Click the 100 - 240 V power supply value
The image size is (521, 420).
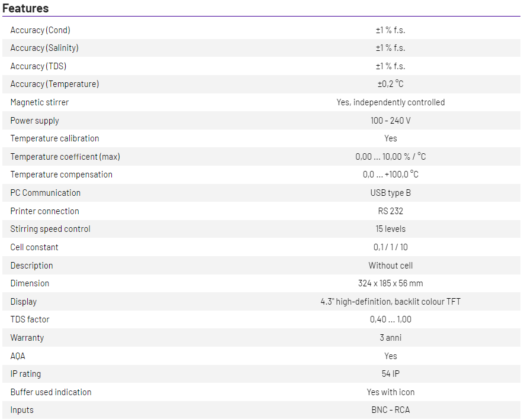(x=390, y=121)
